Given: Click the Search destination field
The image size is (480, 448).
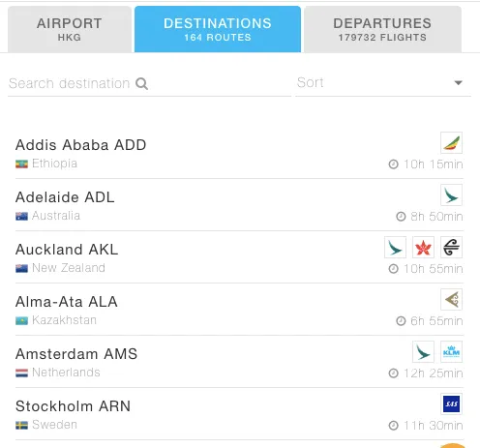Looking at the screenshot, I should [x=149, y=83].
